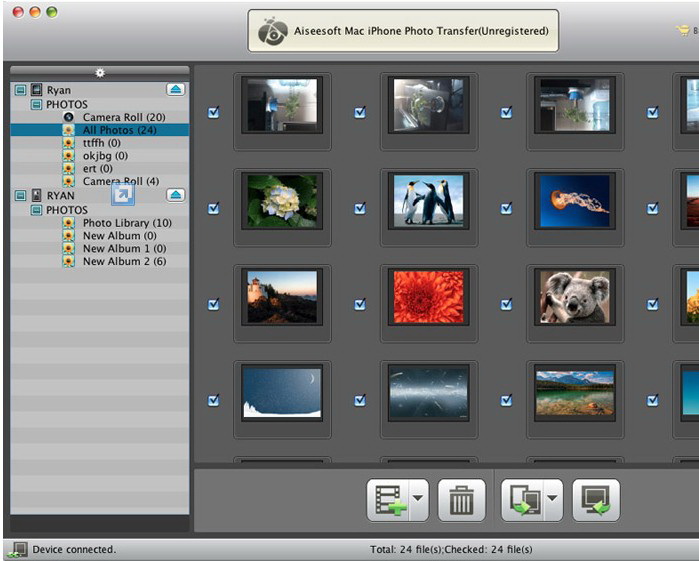Click the red chrysanthemum photo thumbnail
Screen dimensions: 699x561
[428, 296]
